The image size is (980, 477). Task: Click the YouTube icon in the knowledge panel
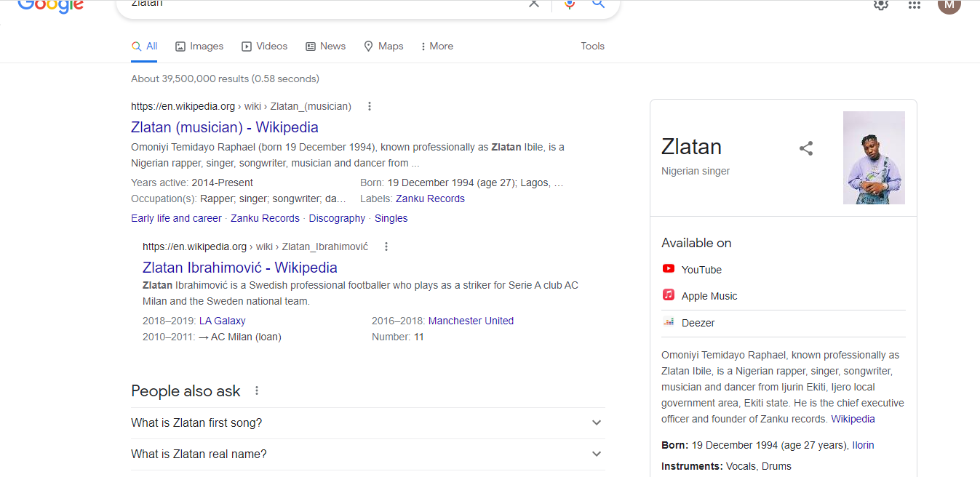click(669, 268)
